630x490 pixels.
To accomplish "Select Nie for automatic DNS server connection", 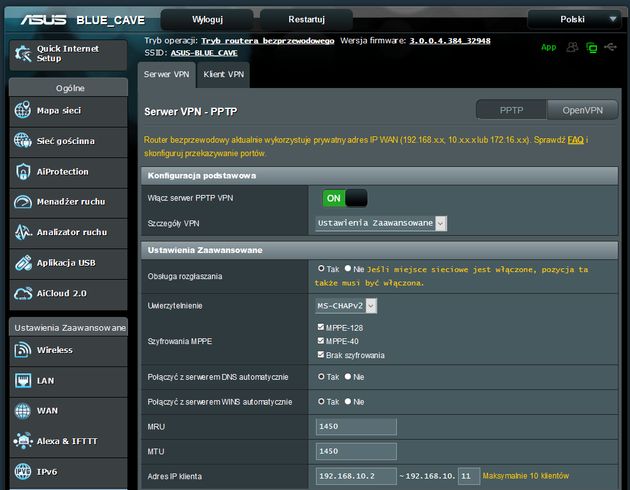I will coord(348,376).
